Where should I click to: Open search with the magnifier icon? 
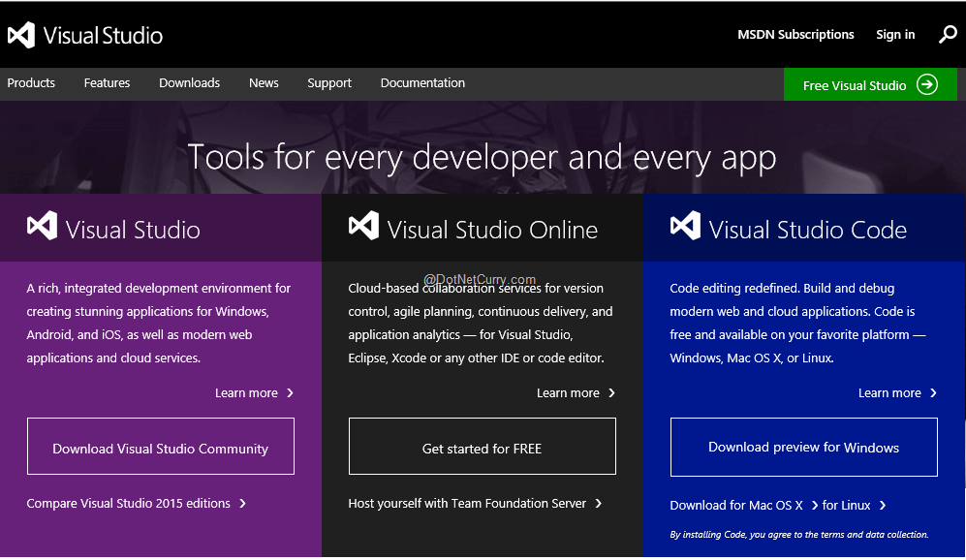point(948,35)
